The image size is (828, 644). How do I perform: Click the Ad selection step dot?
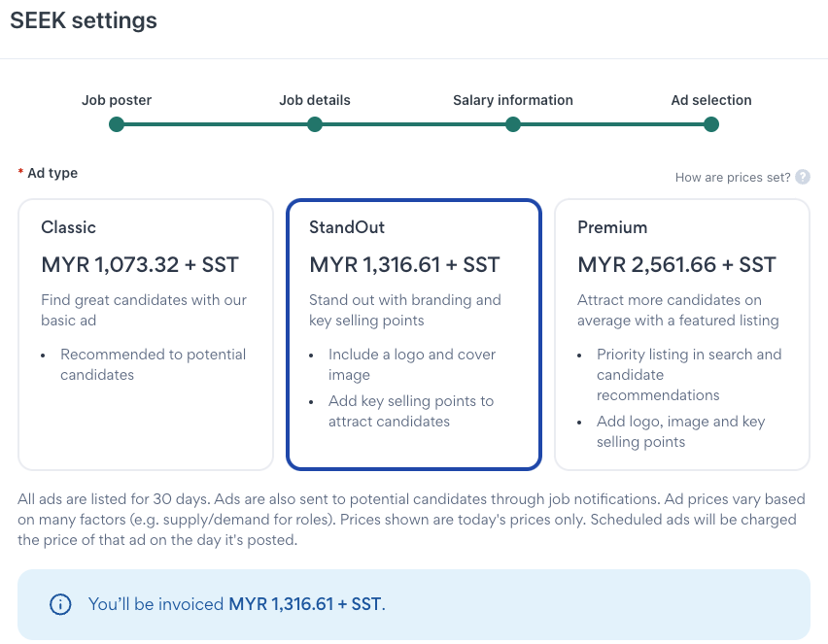click(x=711, y=124)
